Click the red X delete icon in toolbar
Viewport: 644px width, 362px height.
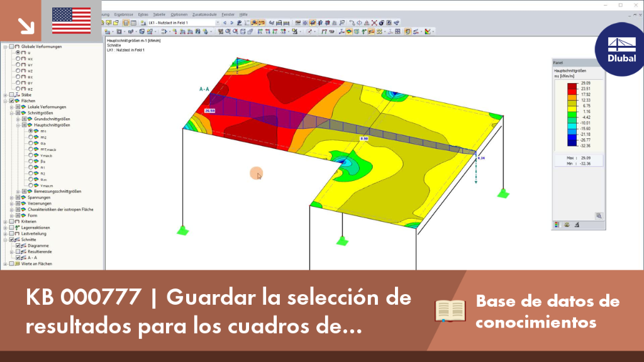coord(374,23)
